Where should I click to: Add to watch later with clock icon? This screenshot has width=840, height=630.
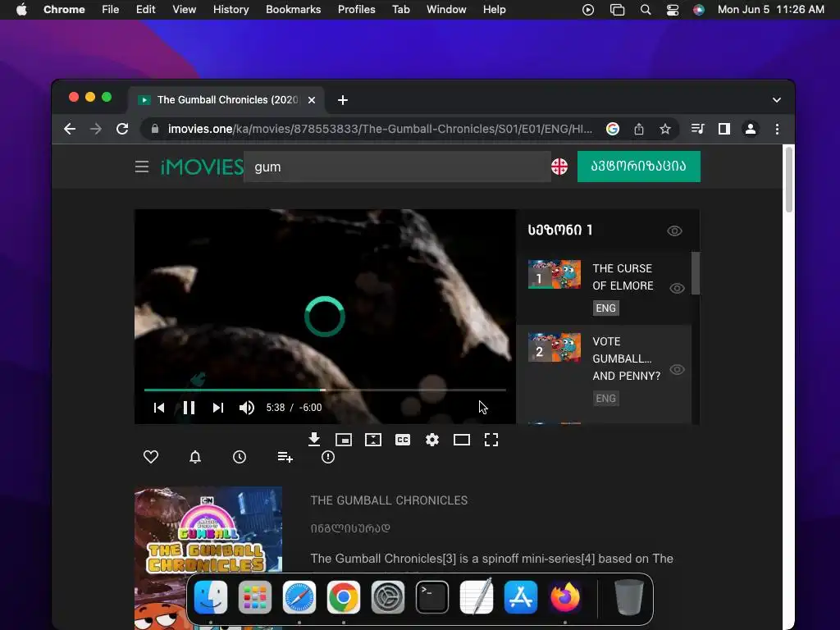click(x=240, y=457)
